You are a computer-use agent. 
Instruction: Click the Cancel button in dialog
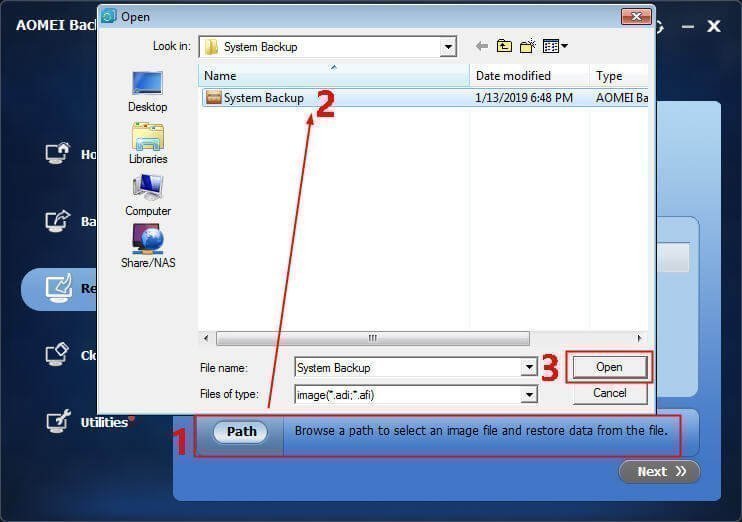610,393
